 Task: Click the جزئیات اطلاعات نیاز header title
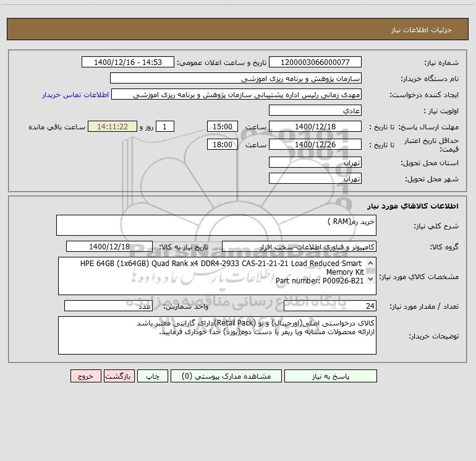coord(422,30)
